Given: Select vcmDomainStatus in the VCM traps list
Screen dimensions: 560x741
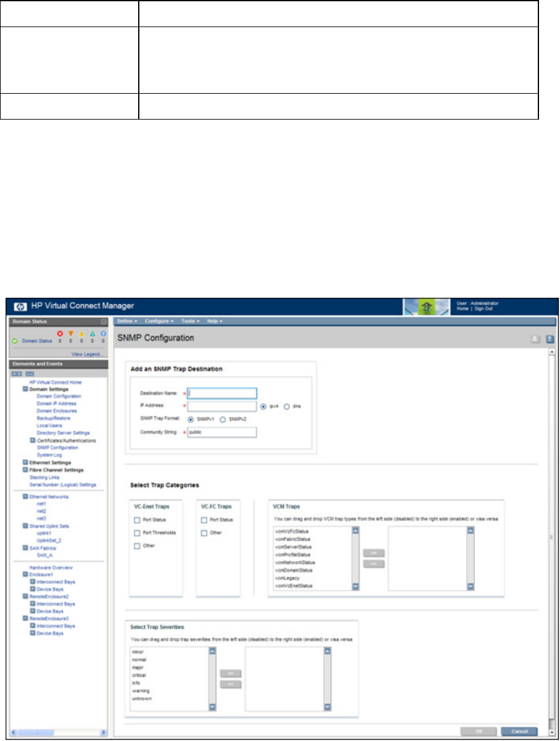Looking at the screenshot, I should (294, 570).
